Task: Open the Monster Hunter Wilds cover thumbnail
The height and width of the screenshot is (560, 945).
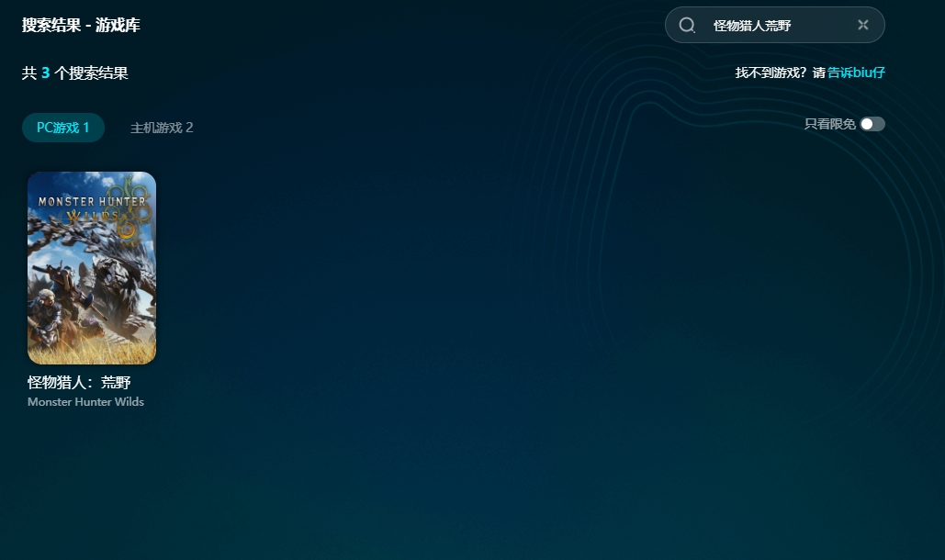Action: pyautogui.click(x=92, y=268)
